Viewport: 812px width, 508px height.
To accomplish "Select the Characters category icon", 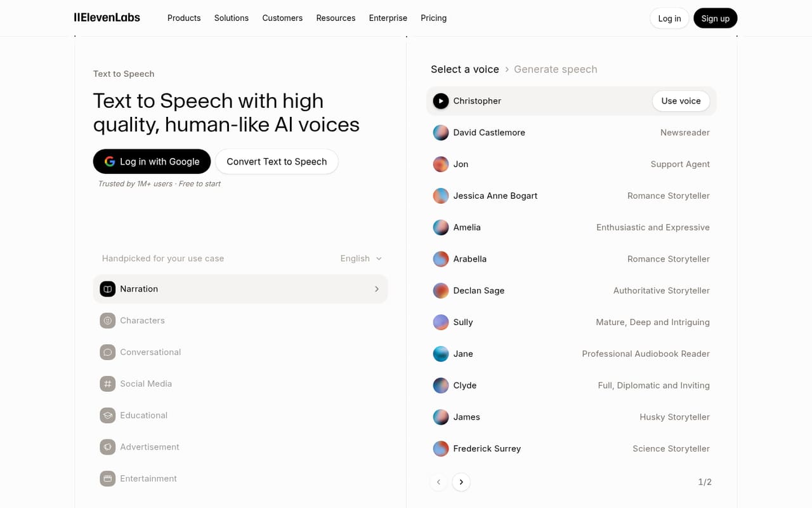I will (x=108, y=321).
